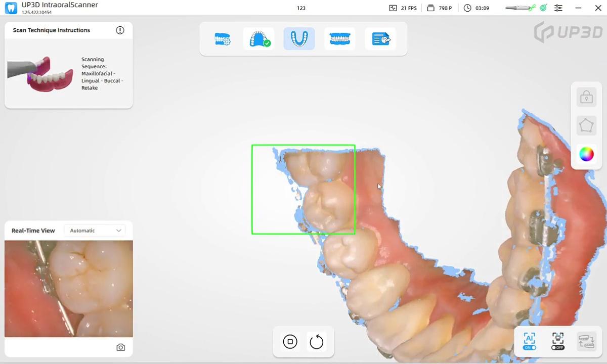
Task: Turn off the AI scanning toggle
Action: pyautogui.click(x=530, y=341)
